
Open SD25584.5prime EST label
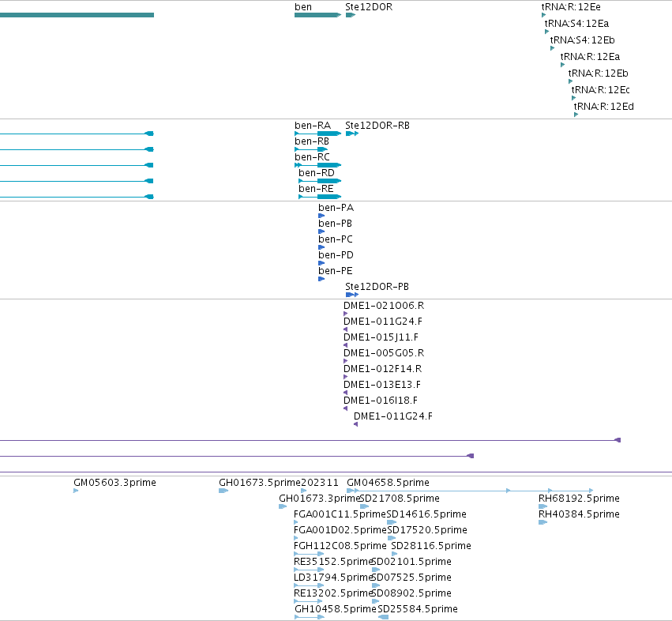coord(418,609)
